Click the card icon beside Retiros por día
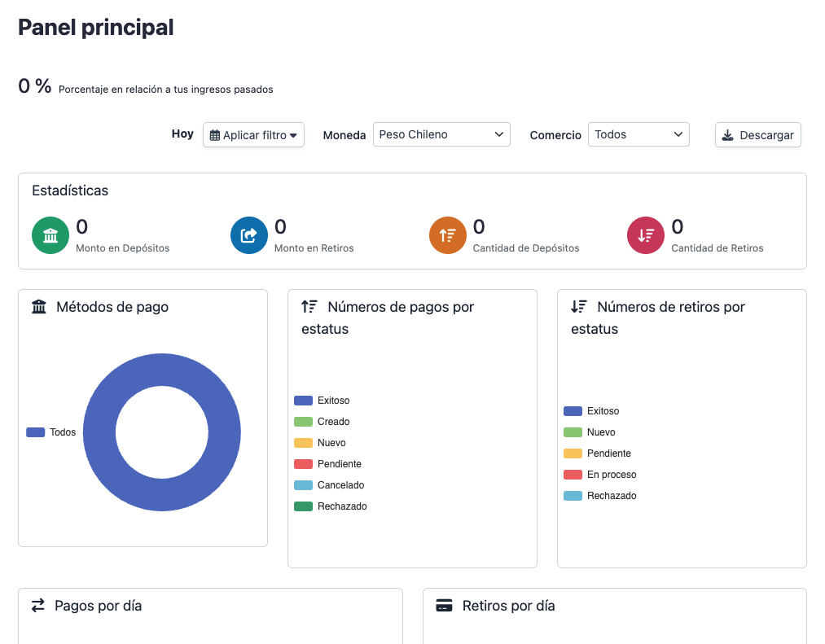This screenshot has width=825, height=644. [444, 606]
